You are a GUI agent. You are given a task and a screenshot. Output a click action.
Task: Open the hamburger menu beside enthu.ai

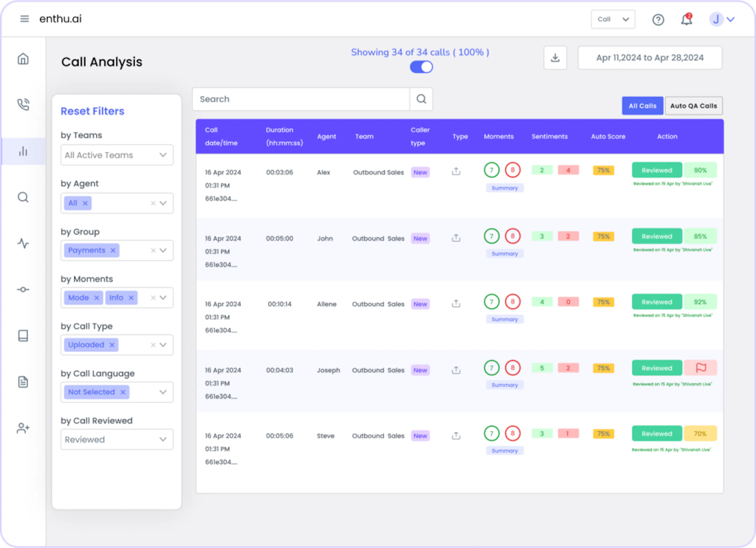tap(24, 19)
